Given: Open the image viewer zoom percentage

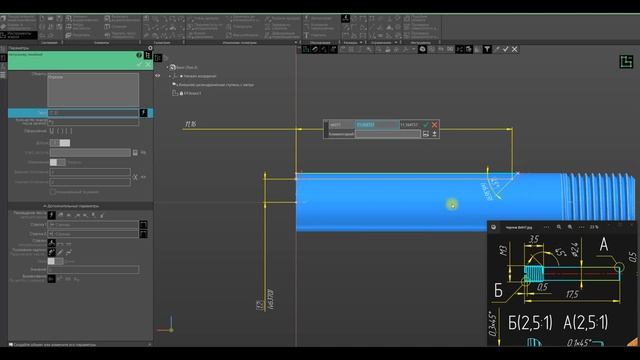Looking at the screenshot, I should (x=594, y=227).
